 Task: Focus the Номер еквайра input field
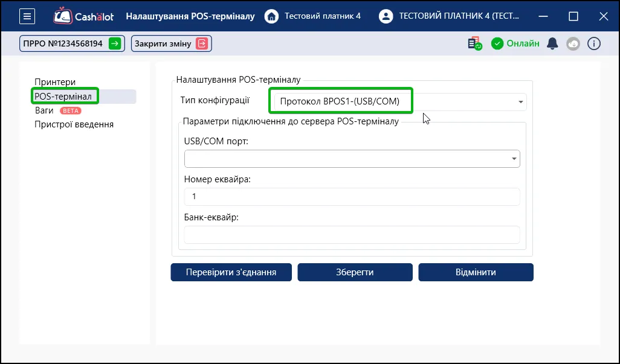point(352,197)
